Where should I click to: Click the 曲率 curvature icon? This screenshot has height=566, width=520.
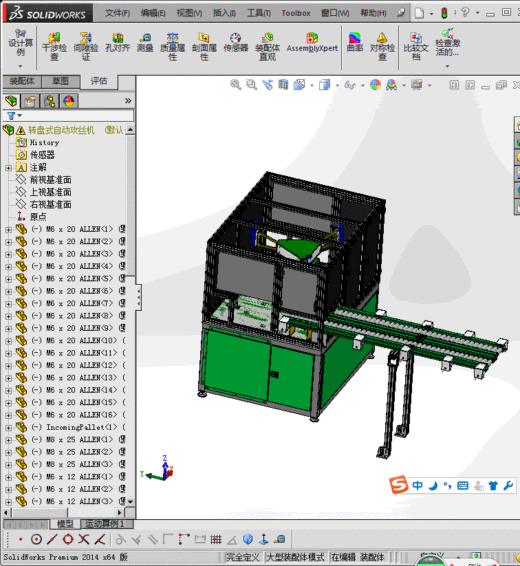click(x=355, y=42)
